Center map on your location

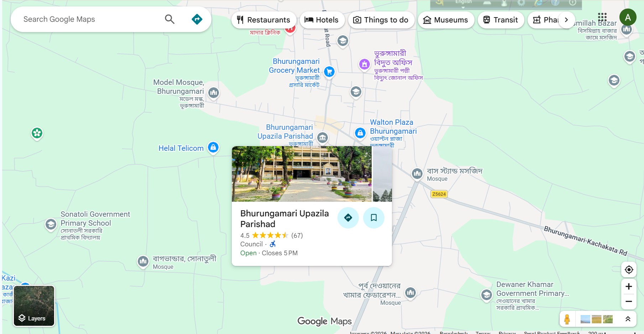[629, 269]
